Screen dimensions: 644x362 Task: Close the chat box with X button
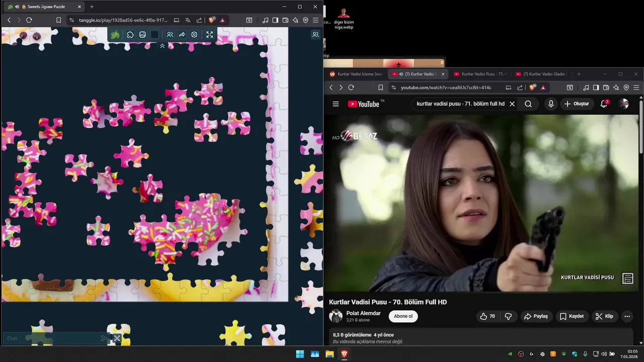[x=117, y=338]
